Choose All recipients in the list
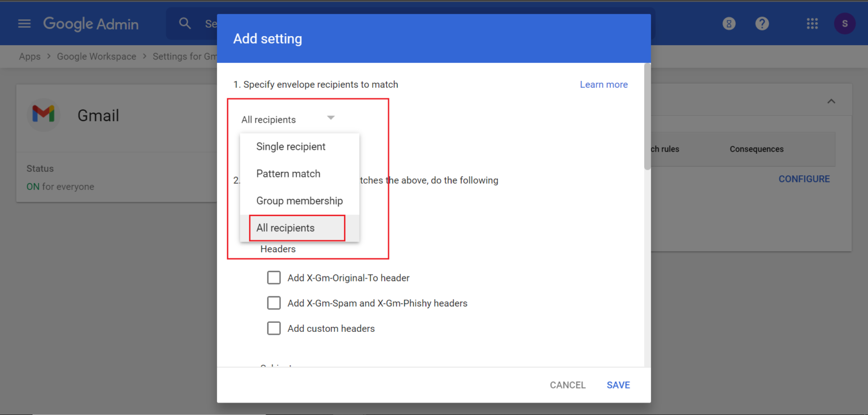Image resolution: width=868 pixels, height=415 pixels. 300,228
